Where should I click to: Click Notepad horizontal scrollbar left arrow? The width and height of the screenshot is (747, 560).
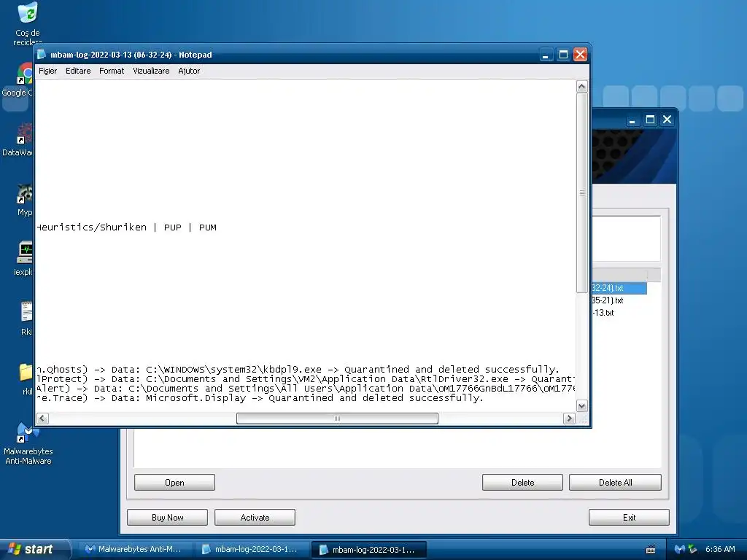coord(42,418)
